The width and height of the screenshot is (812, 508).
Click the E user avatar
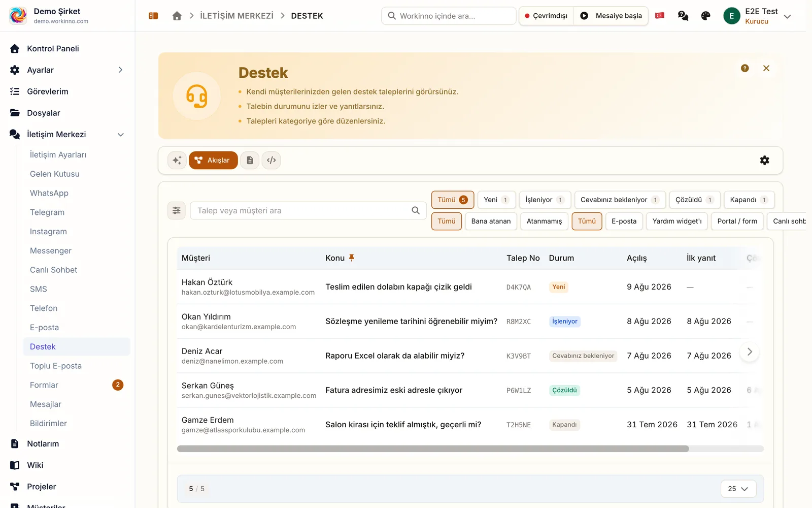(x=731, y=16)
